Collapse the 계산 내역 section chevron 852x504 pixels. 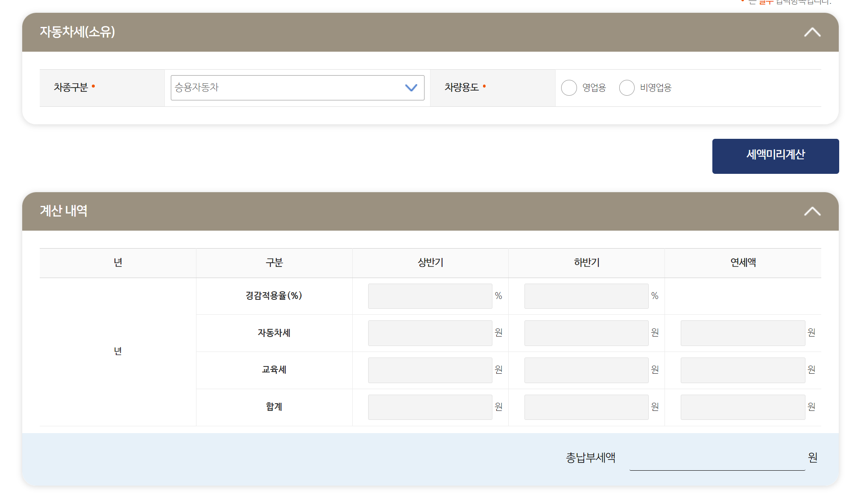(812, 211)
